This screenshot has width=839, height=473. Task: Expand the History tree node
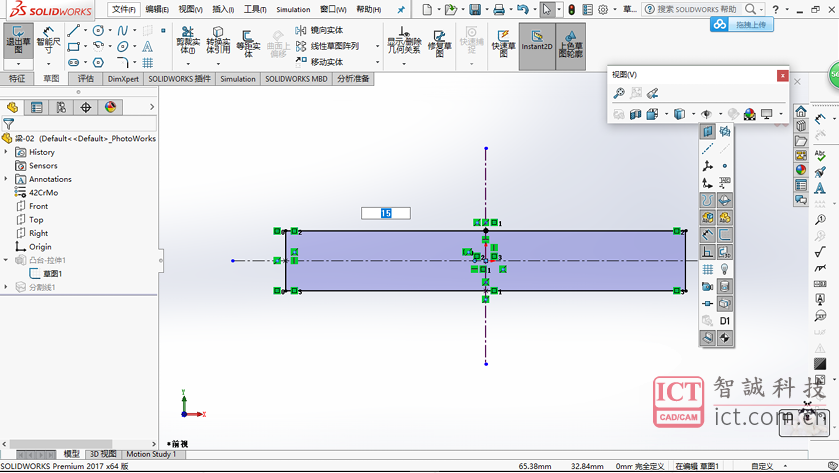(x=6, y=152)
